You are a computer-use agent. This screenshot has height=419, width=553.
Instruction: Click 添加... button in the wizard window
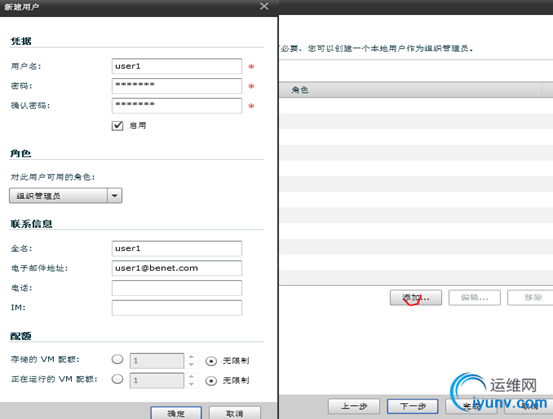[x=416, y=298]
